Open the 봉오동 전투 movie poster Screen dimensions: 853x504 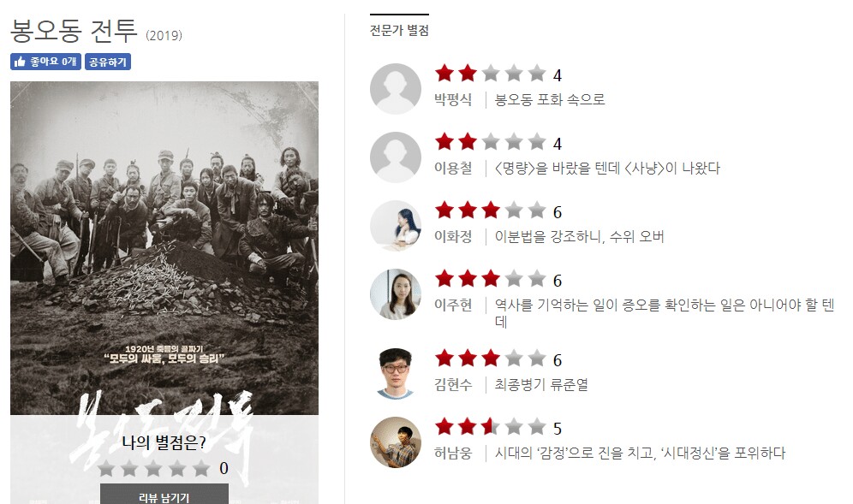tap(164, 248)
